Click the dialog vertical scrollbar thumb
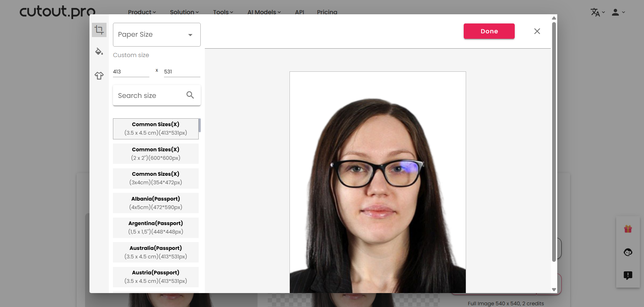Image resolution: width=644 pixels, height=307 pixels. (x=554, y=142)
